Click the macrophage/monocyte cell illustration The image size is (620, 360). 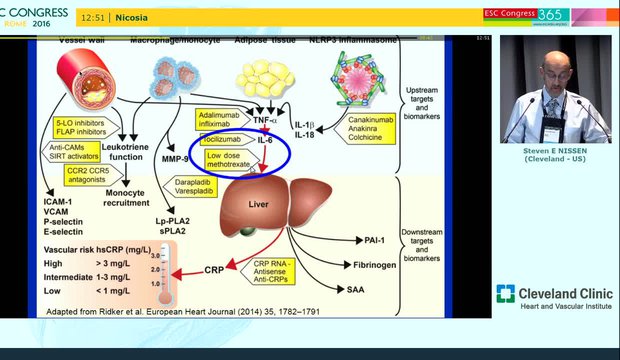click(x=175, y=77)
